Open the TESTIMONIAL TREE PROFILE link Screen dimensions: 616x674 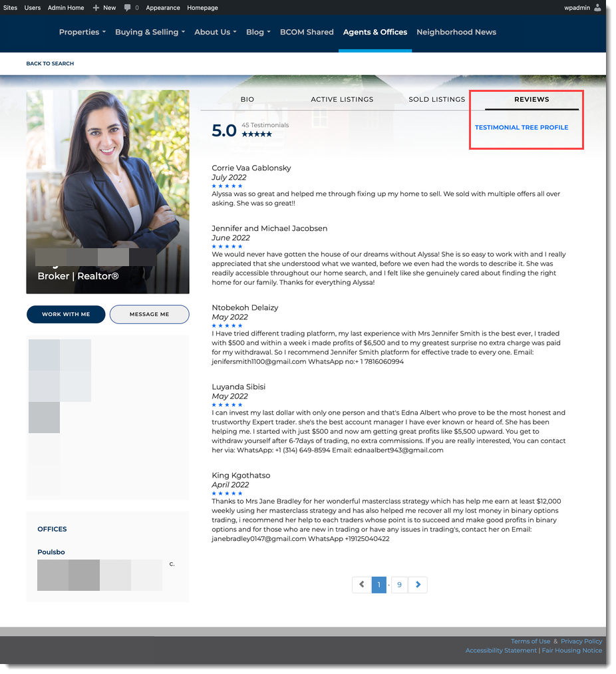521,127
